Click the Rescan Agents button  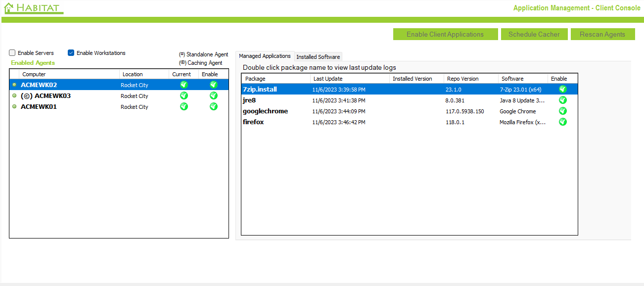tap(602, 34)
